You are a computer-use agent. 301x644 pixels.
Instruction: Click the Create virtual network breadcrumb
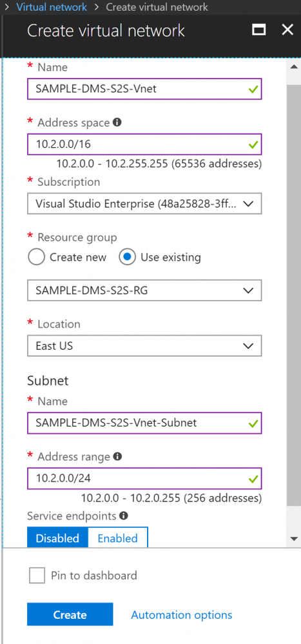[157, 7]
